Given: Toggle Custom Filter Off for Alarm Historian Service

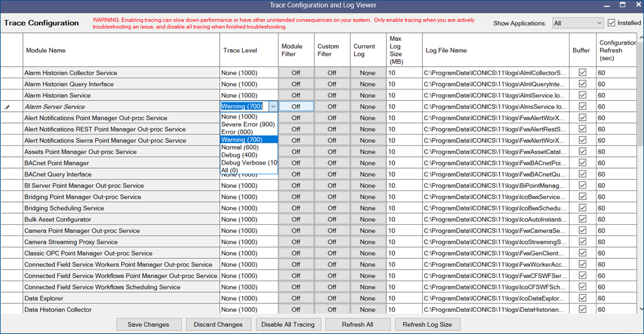Looking at the screenshot, I should 332,96.
